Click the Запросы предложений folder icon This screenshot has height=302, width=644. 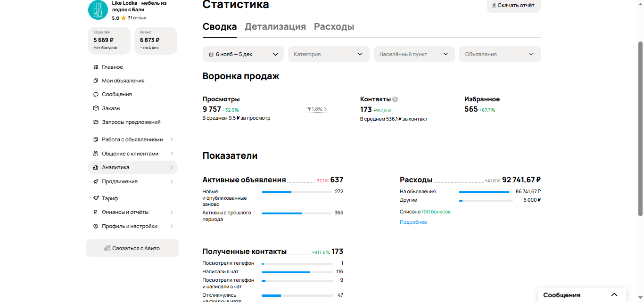[x=96, y=122]
